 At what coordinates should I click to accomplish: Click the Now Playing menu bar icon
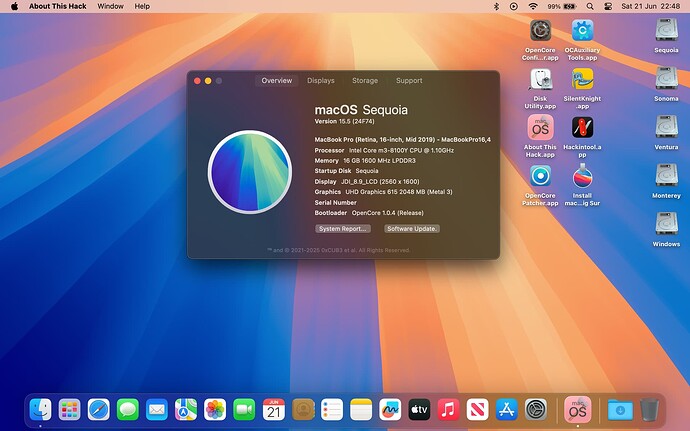[x=514, y=6]
